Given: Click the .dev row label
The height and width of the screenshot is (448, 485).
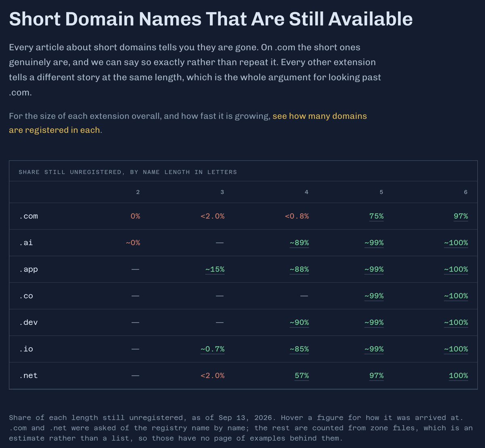Looking at the screenshot, I should [28, 322].
